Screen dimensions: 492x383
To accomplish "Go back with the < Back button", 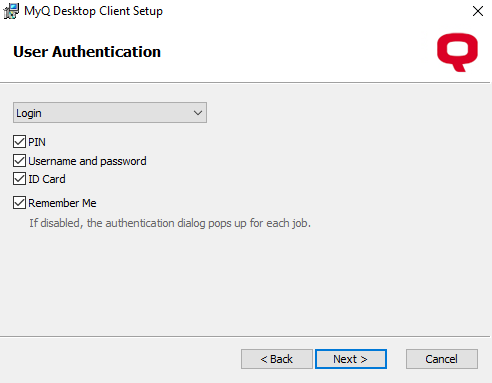I will [277, 359].
